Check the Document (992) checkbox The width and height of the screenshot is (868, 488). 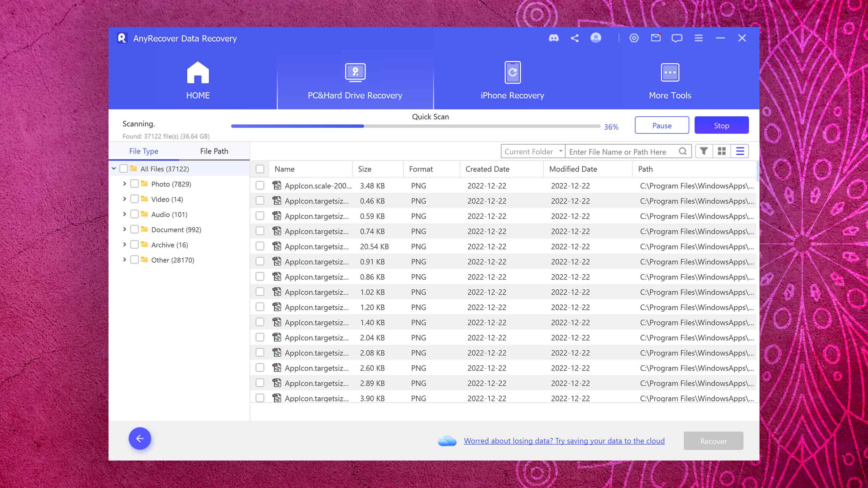point(134,229)
